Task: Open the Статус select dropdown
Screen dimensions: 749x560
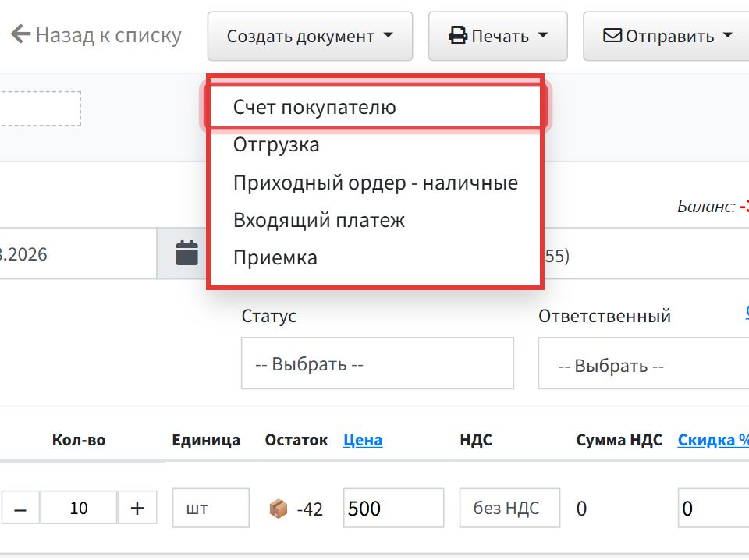Action: coord(378,363)
